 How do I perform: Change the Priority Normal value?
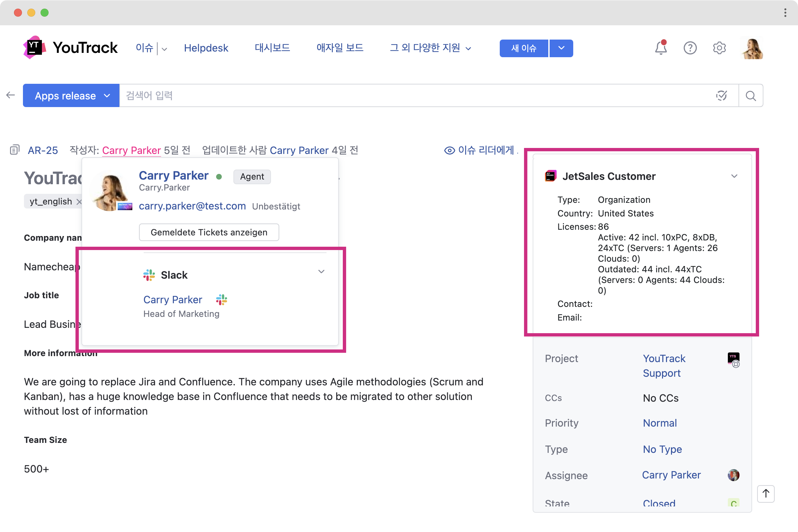(x=660, y=423)
